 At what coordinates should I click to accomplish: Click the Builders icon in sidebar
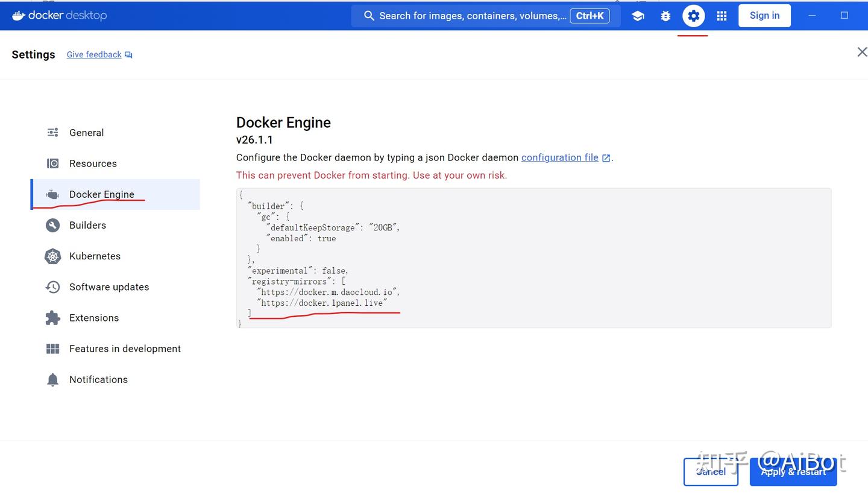pyautogui.click(x=52, y=224)
